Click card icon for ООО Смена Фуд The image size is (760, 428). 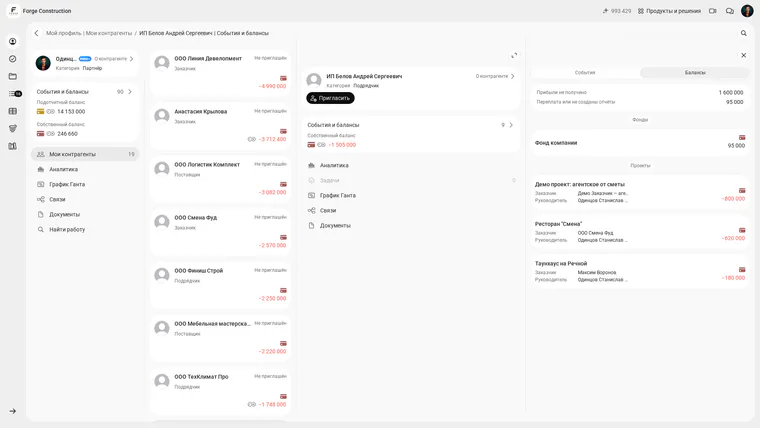(283, 237)
